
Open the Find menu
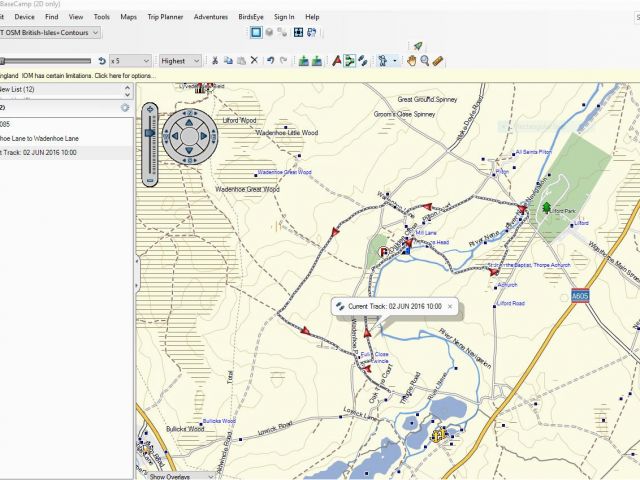click(x=51, y=17)
